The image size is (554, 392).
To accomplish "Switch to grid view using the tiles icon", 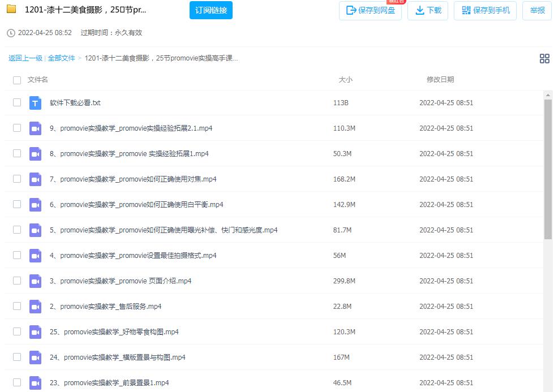I will tap(544, 58).
